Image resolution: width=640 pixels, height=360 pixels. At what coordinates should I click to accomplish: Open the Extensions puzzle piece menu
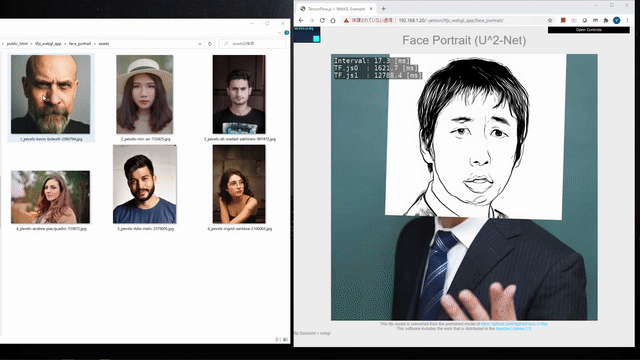(606, 20)
